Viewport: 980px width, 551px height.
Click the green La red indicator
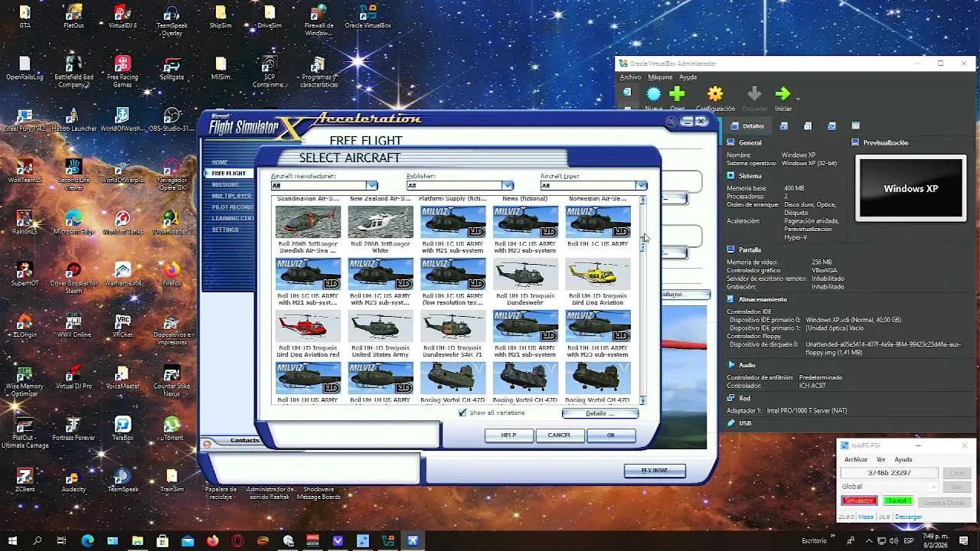(897, 501)
